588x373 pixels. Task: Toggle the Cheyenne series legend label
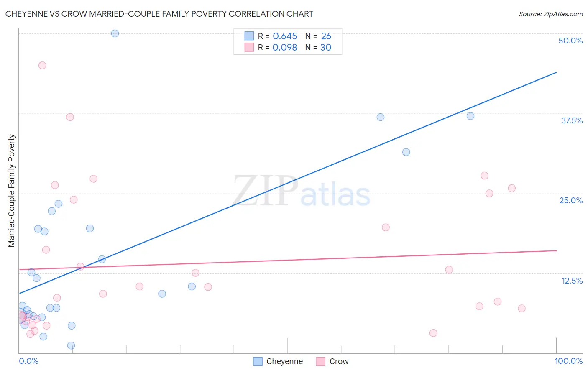(284, 361)
